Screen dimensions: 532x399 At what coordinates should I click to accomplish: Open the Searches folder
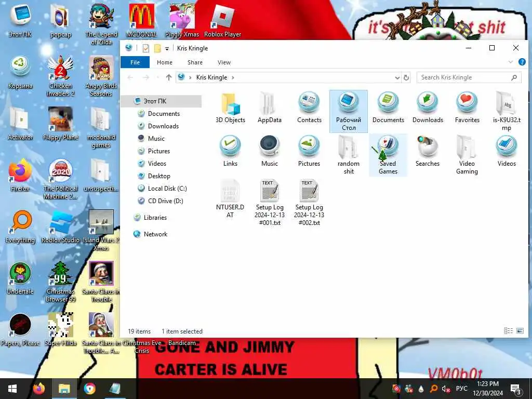(x=428, y=151)
